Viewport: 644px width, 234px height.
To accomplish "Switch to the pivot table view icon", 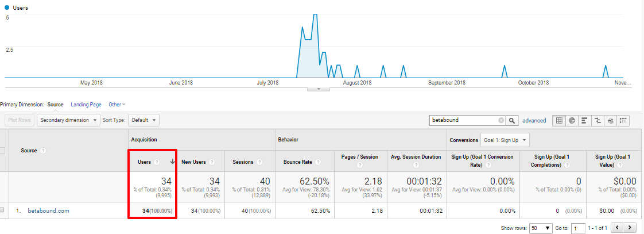I will pyautogui.click(x=623, y=120).
